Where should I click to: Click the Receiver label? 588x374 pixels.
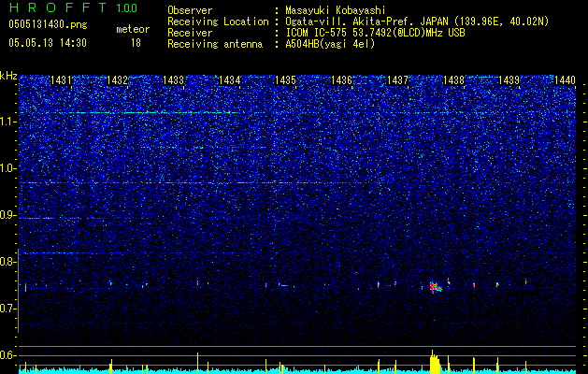coord(190,33)
